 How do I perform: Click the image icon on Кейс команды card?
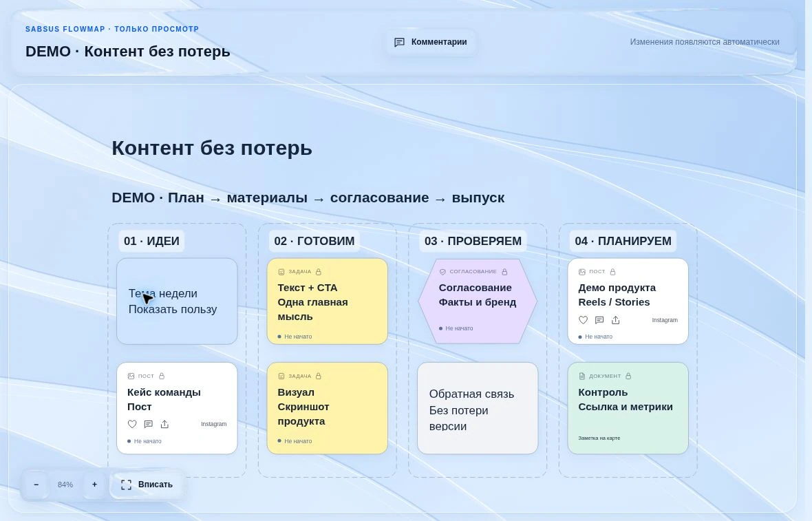pos(131,376)
